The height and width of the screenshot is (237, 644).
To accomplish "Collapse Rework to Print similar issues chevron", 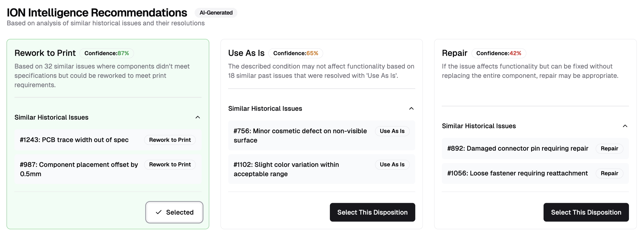I will tap(197, 117).
